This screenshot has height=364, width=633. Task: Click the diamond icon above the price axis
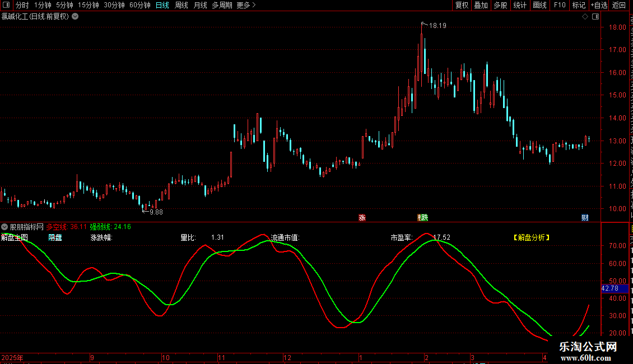pos(585,17)
